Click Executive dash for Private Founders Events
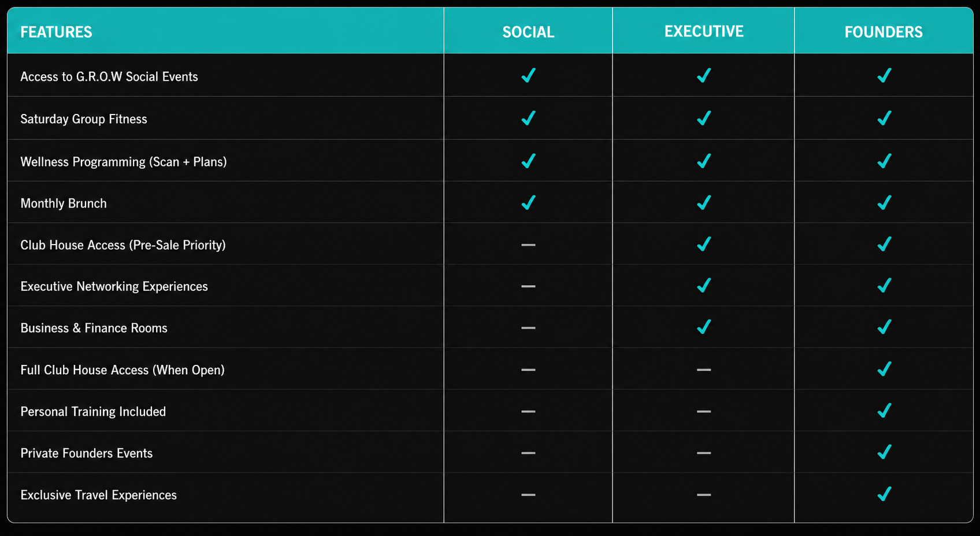980x536 pixels. tap(703, 453)
